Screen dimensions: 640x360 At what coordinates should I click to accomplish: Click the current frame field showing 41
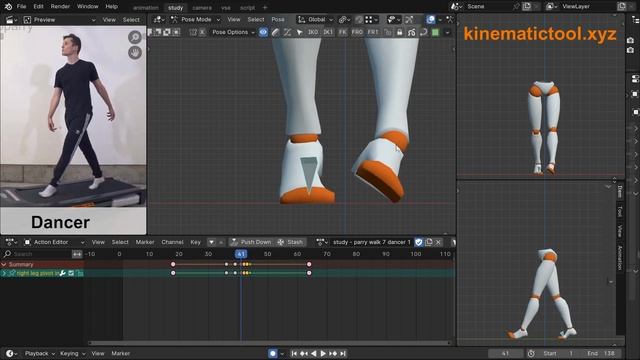[x=505, y=353]
